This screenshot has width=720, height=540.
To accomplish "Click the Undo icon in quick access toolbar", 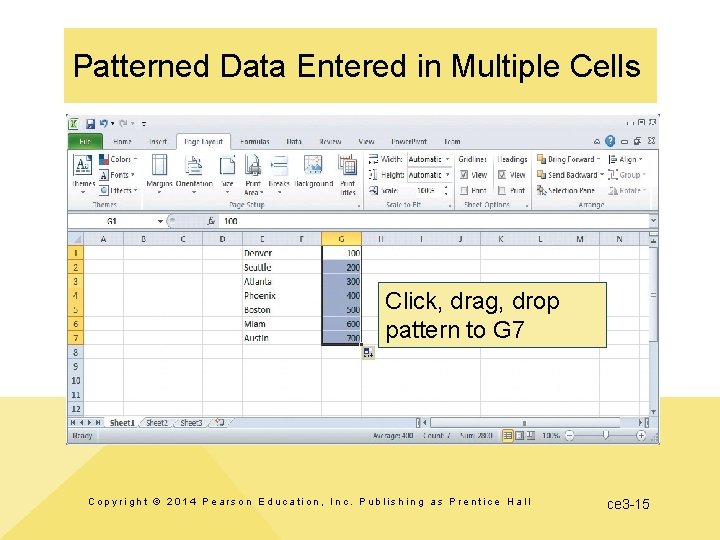I will point(104,124).
